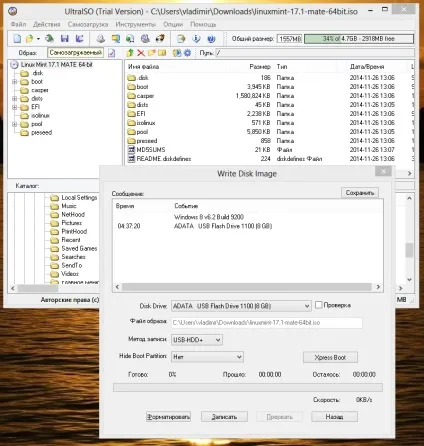Click the blue Info toolbar icon

pyautogui.click(x=196, y=39)
